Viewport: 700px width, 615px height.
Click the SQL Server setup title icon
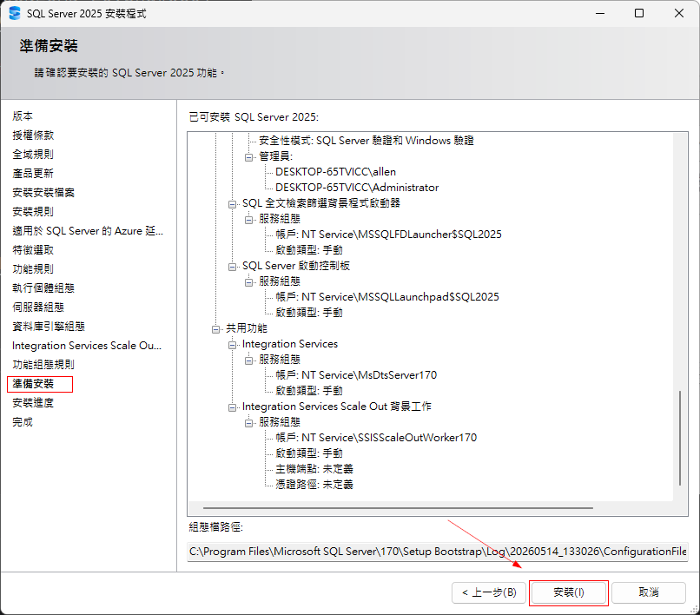[15, 13]
